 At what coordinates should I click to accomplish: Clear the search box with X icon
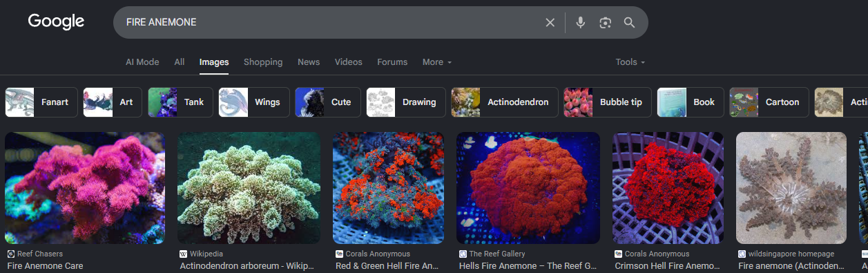(550, 23)
